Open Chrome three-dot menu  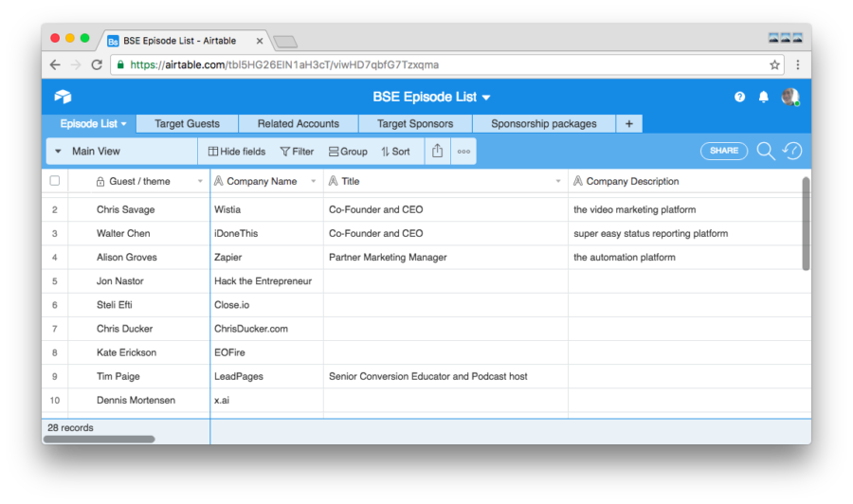[797, 64]
